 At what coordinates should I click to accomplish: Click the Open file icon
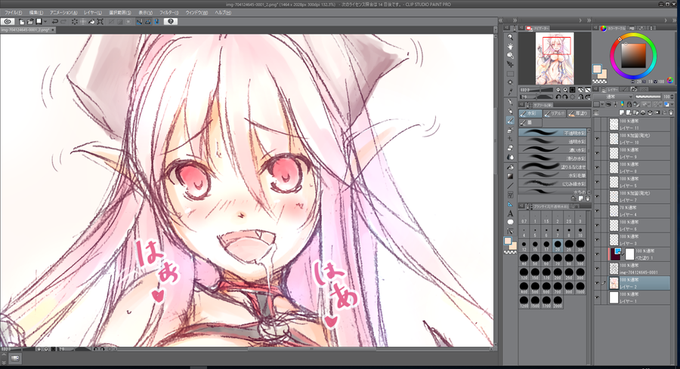coord(30,21)
